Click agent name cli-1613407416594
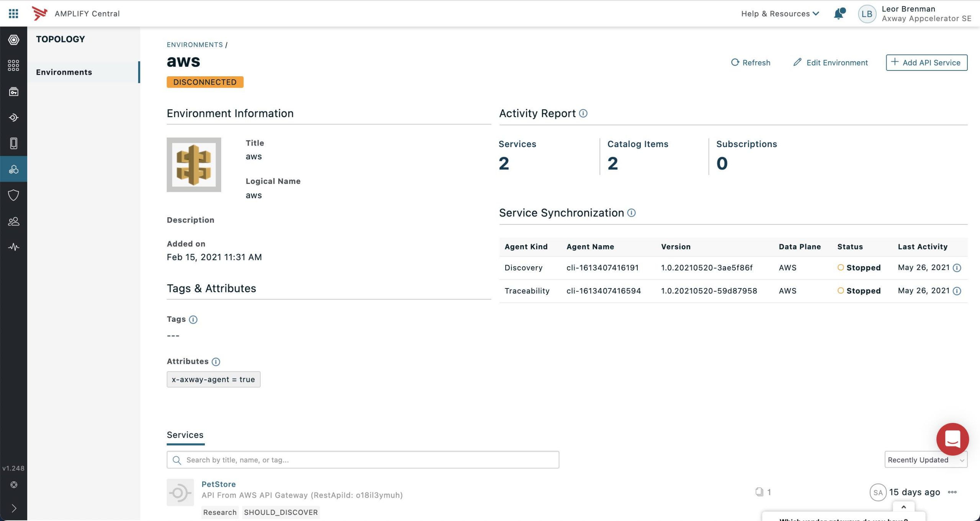 click(604, 291)
